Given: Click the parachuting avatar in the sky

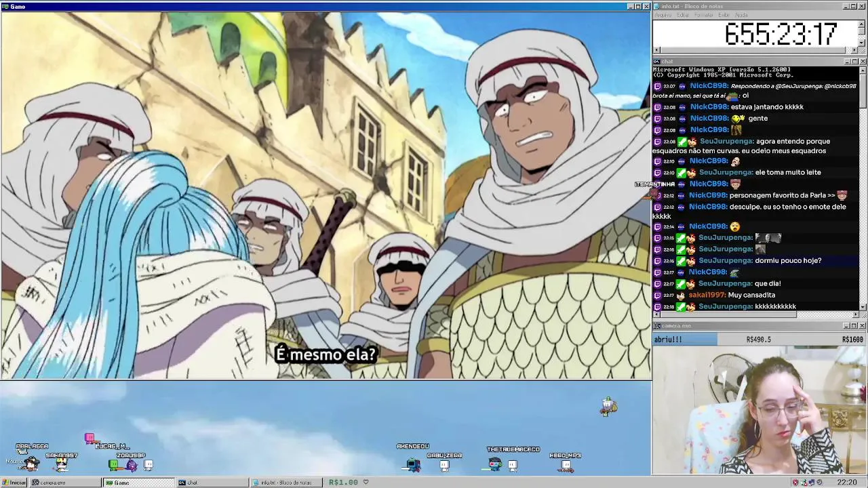Looking at the screenshot, I should (608, 405).
